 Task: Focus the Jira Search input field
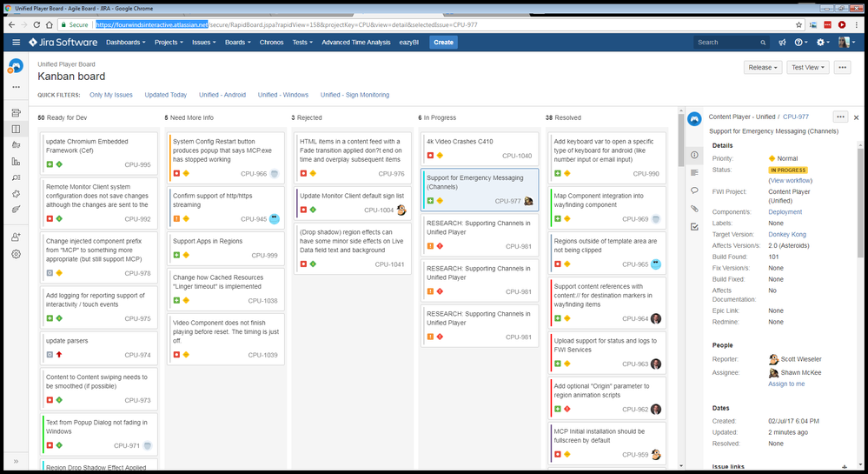click(x=732, y=42)
